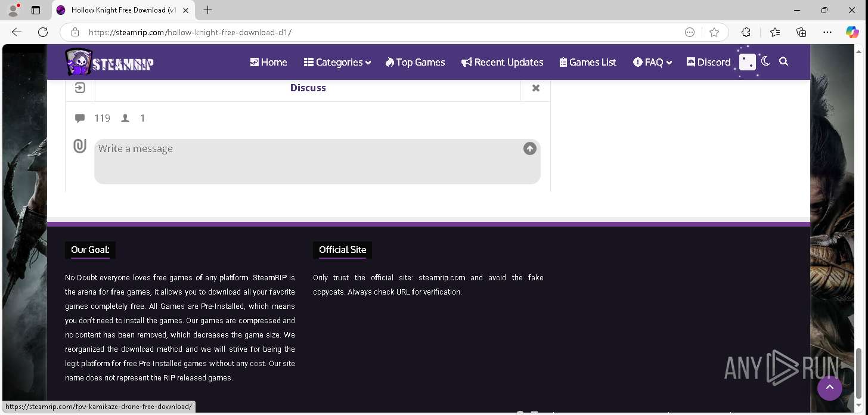Click the Our Goal heading
This screenshot has height=415, width=868.
(90, 249)
